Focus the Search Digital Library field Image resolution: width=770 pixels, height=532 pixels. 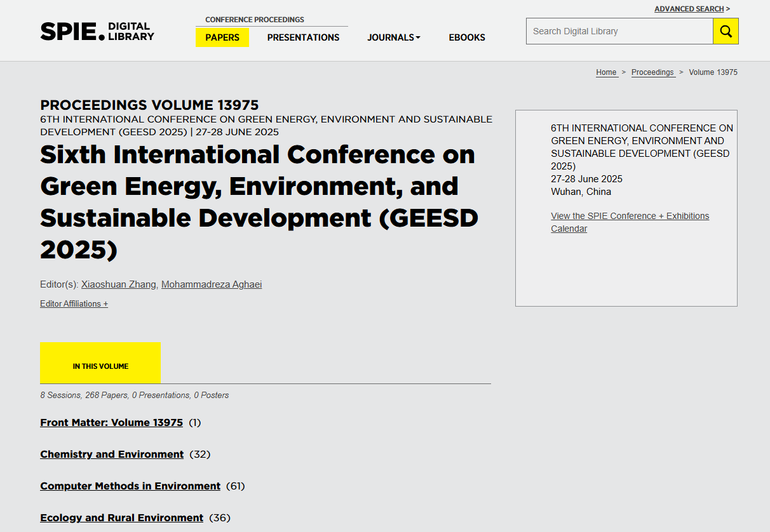(619, 31)
